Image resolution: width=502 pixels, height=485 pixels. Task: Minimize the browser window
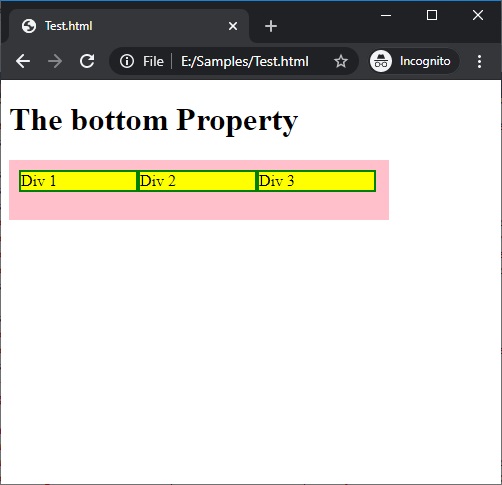[386, 15]
